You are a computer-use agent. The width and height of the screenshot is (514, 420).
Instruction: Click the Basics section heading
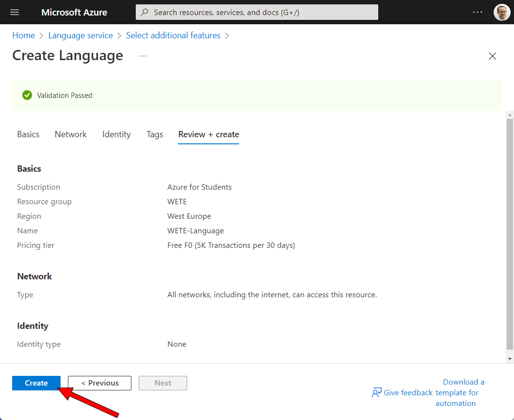pos(29,168)
